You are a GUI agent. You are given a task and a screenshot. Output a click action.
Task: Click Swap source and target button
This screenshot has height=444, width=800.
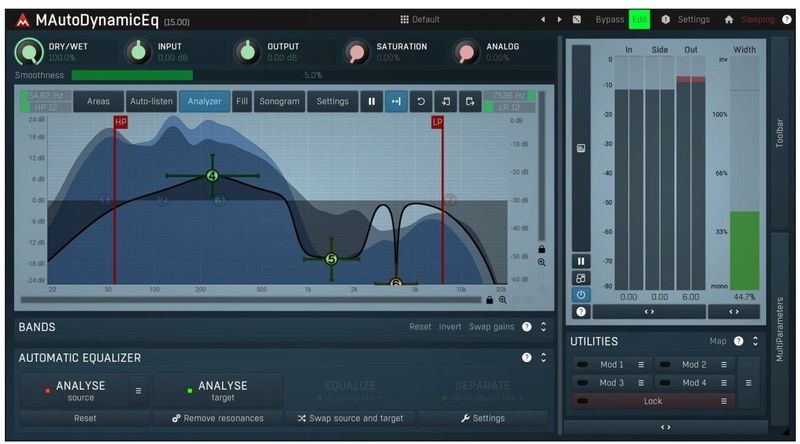tap(350, 418)
